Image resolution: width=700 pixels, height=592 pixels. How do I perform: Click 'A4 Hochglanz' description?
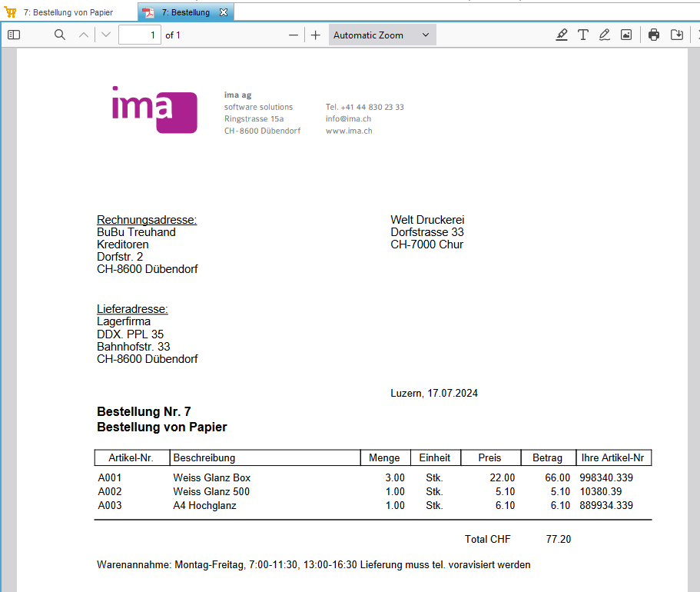click(205, 505)
